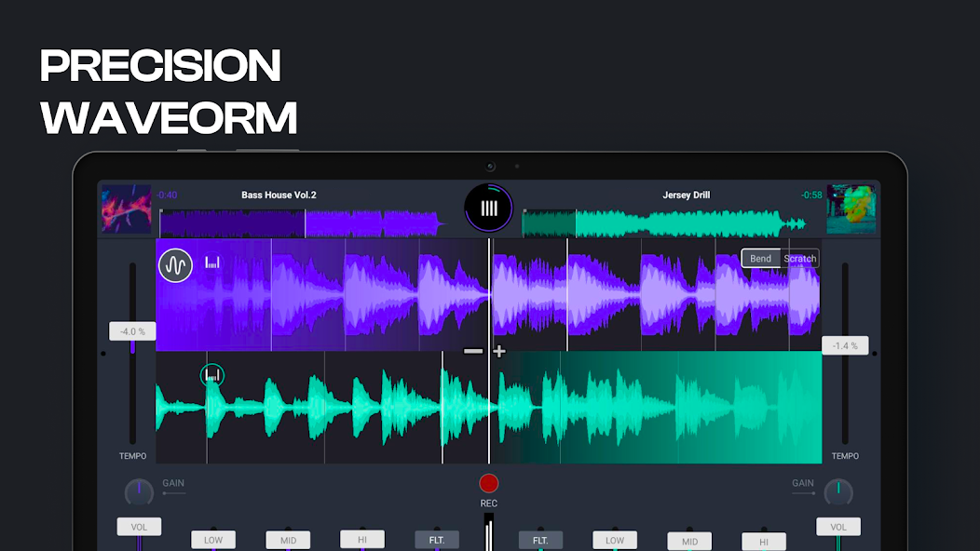Seek in the Jersey Drill overview waveform
The width and height of the screenshot is (980, 551).
(x=663, y=223)
